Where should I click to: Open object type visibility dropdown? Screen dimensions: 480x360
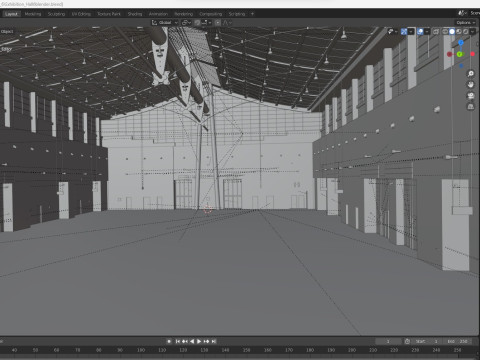click(x=392, y=32)
